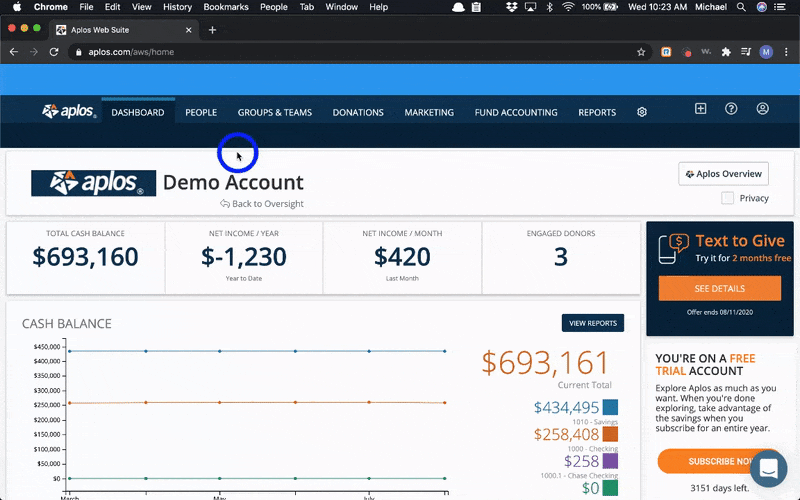Open the help question mark icon
Viewport: 800px width, 500px height.
[x=731, y=109]
